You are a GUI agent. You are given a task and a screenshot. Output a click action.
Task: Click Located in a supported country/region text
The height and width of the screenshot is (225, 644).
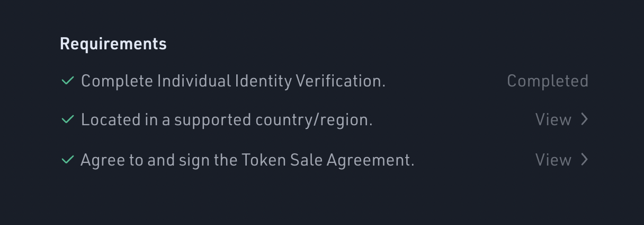click(x=227, y=120)
